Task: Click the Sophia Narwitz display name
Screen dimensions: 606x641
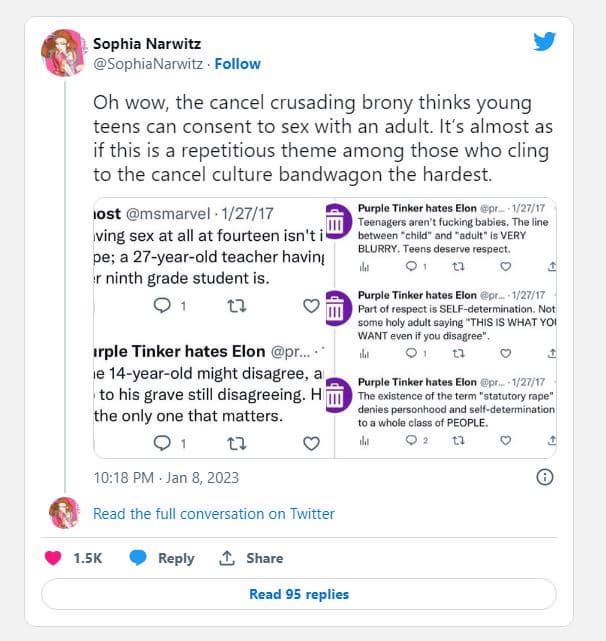Action: [x=148, y=44]
